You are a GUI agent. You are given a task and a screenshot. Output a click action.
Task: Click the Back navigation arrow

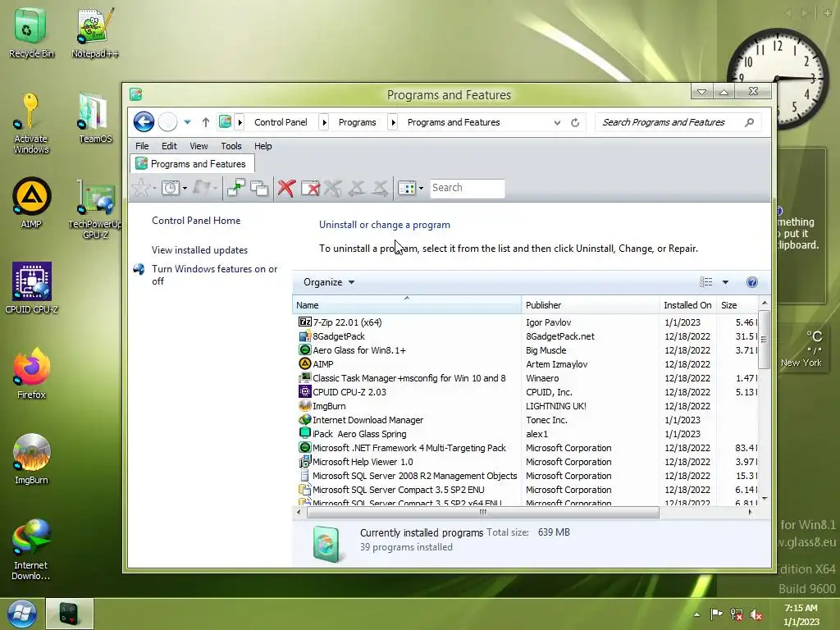[x=144, y=122]
